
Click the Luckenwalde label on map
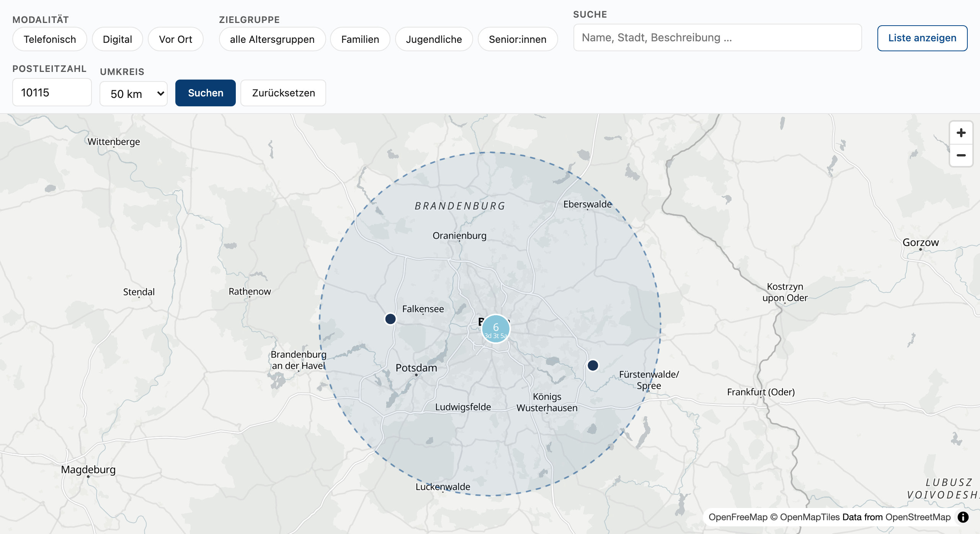point(443,487)
